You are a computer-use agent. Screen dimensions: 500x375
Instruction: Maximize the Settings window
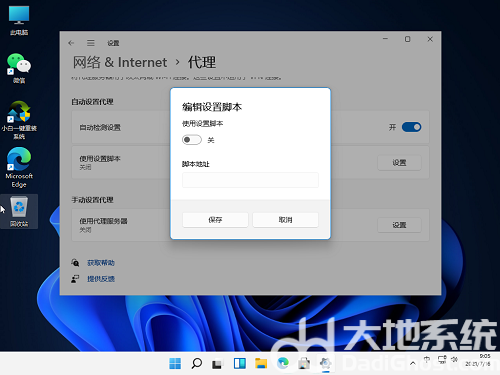[408, 39]
